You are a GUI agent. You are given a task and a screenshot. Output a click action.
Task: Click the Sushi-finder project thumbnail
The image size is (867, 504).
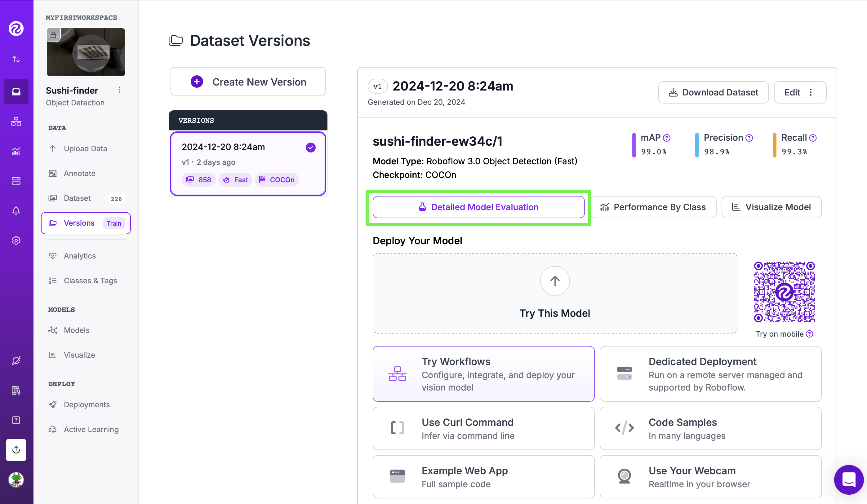pos(86,52)
